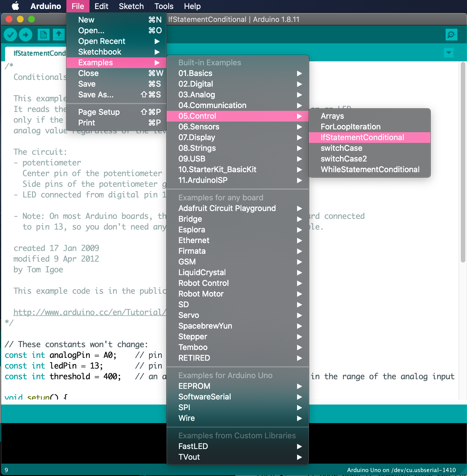Expand the Open Recent submenu
This screenshot has height=476, width=467.
tap(116, 41)
